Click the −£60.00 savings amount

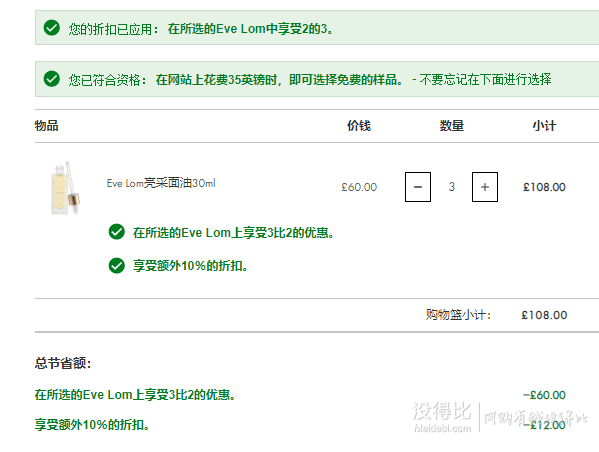click(544, 395)
